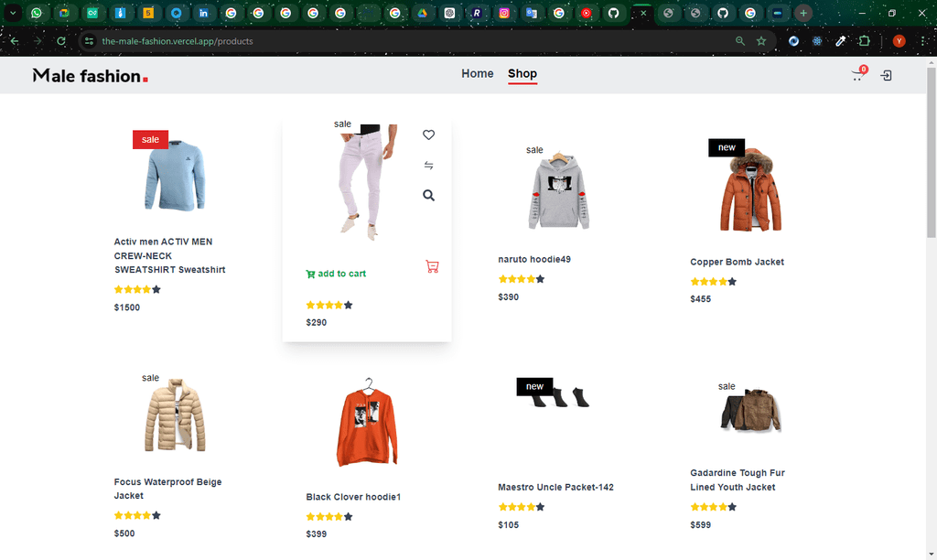
Task: Switch to the ChatGPT tab
Action: (x=449, y=13)
